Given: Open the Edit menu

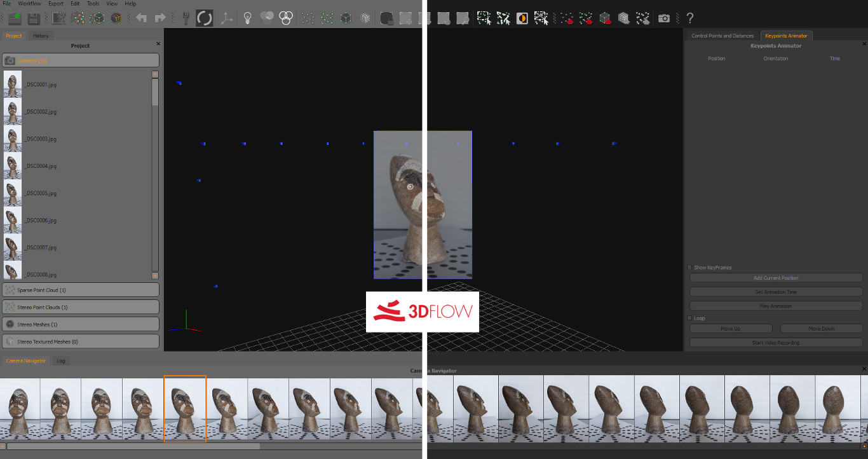Looking at the screenshot, I should (75, 4).
